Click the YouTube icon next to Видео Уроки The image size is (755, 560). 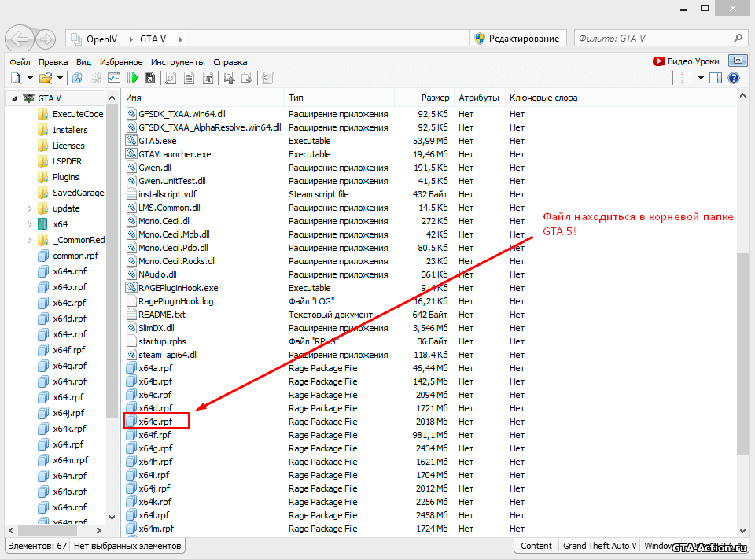pyautogui.click(x=659, y=61)
